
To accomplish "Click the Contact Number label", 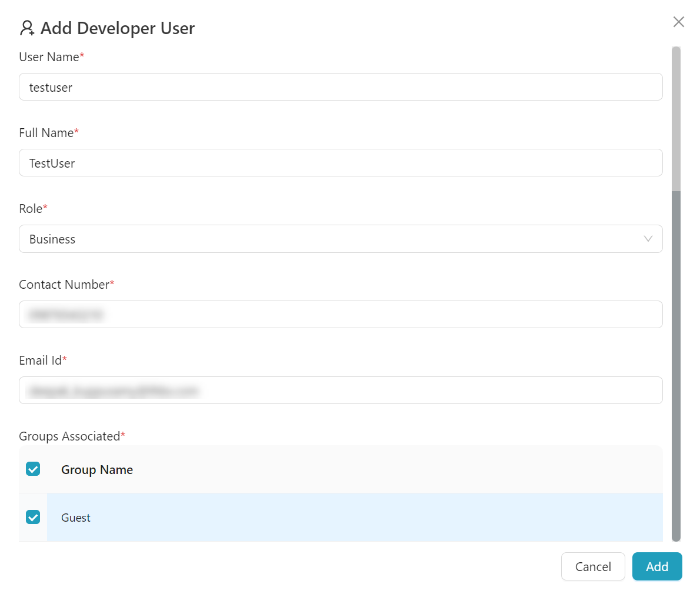I will click(x=64, y=285).
